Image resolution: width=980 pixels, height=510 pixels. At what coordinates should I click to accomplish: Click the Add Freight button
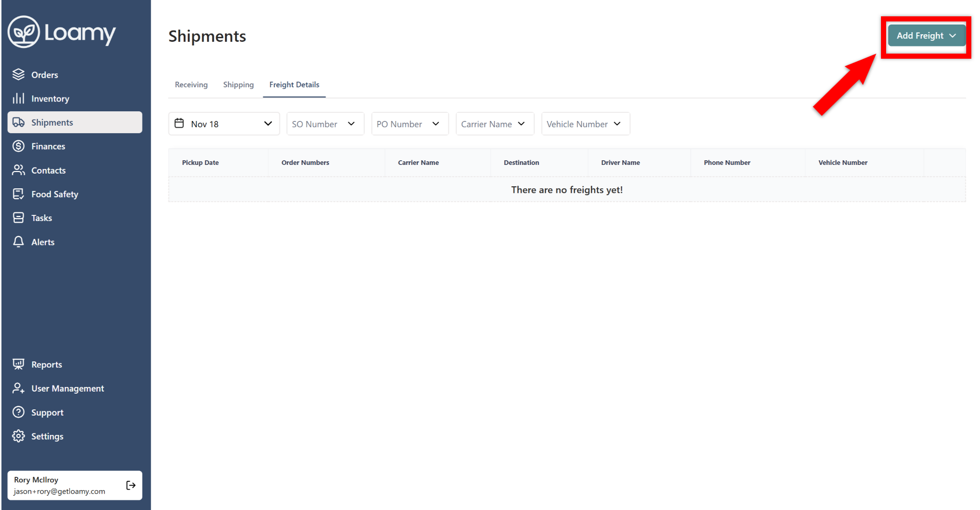[926, 36]
